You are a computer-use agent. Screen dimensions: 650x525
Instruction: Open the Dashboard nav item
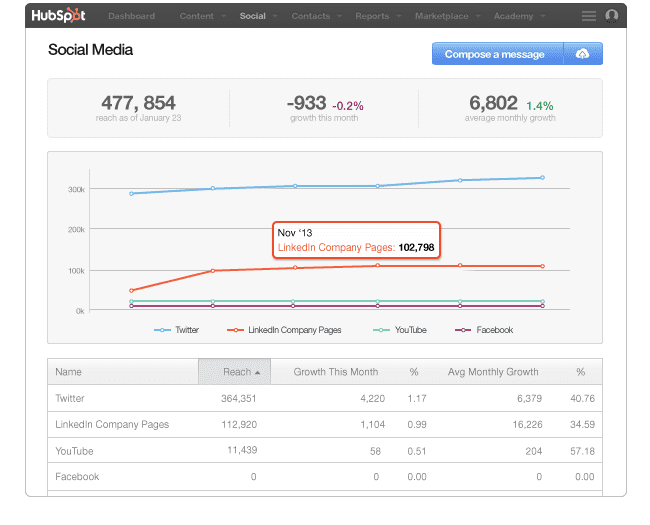pyautogui.click(x=131, y=16)
